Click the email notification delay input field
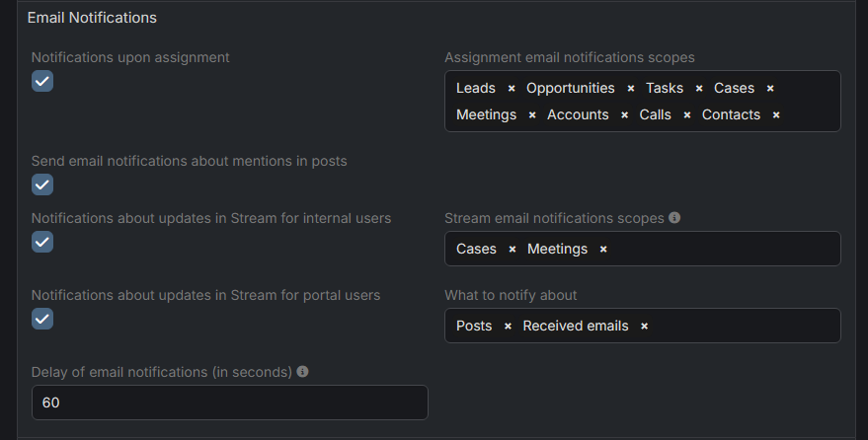 tap(229, 403)
